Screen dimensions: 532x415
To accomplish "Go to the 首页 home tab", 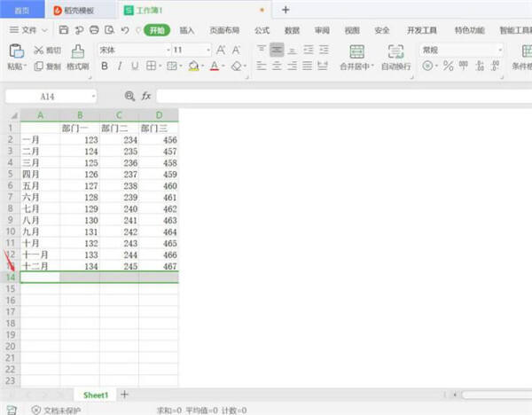I will tap(22, 10).
